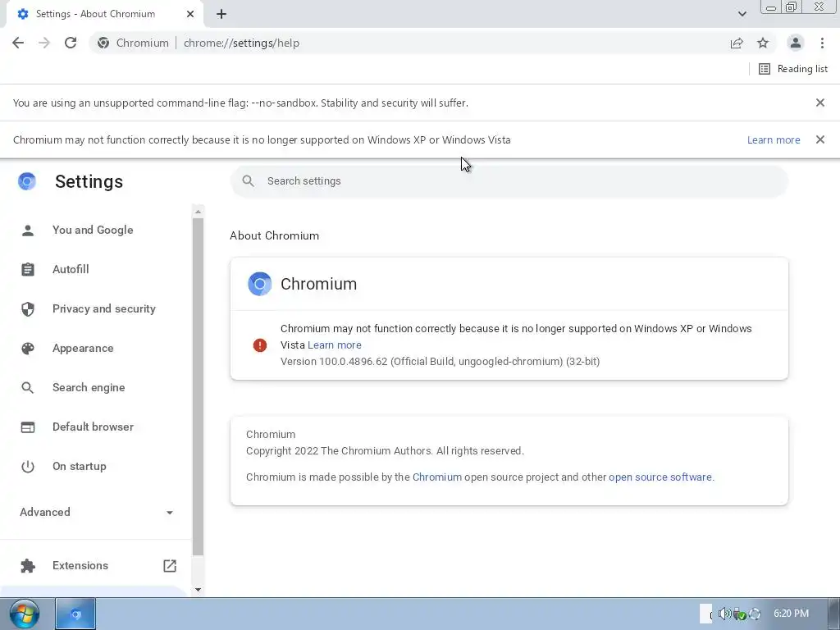Click the person icon beside You and Google
The height and width of the screenshot is (630, 840).
tap(27, 231)
